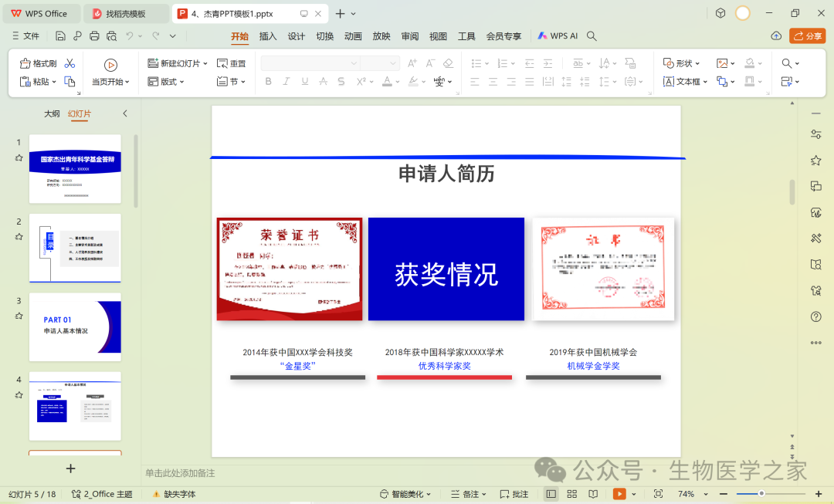Open the Insert (插入) ribbon tab
Image resolution: width=834 pixels, height=504 pixels.
[x=268, y=36]
